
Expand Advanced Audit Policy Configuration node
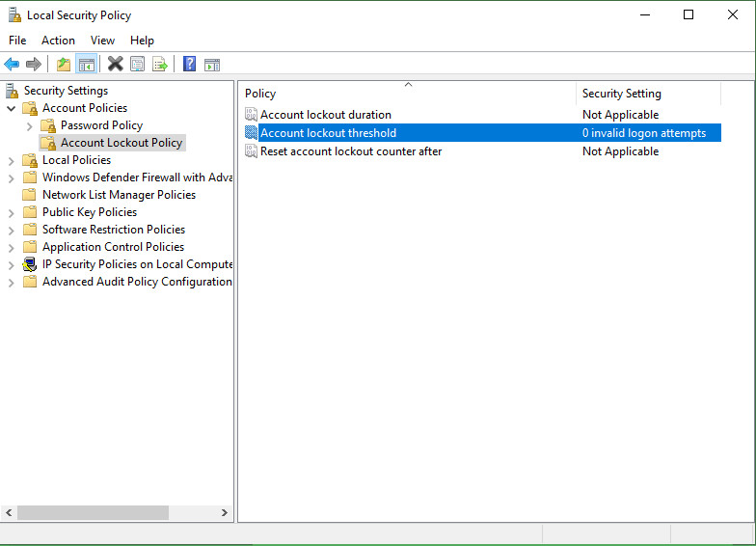12,283
